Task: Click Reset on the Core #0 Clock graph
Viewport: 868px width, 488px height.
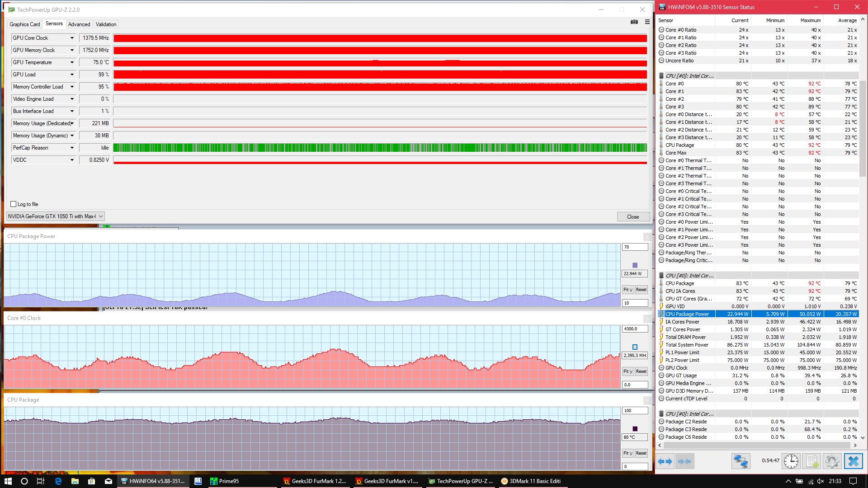Action: point(641,371)
